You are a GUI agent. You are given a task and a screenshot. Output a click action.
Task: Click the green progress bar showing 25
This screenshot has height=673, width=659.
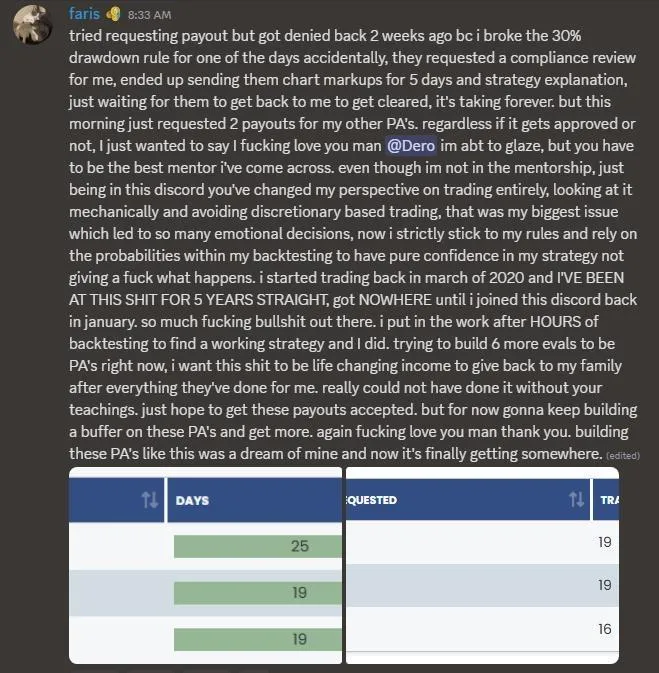pyautogui.click(x=258, y=546)
